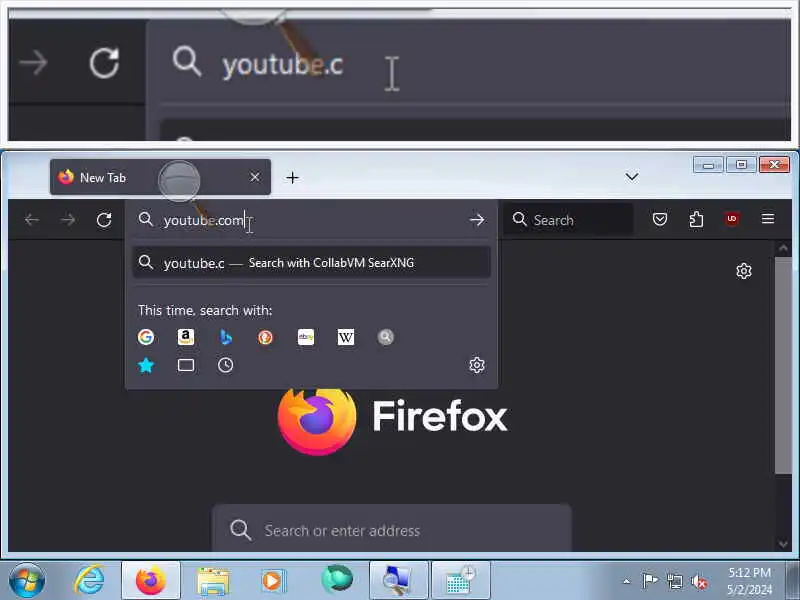Open Windows Media Player on taskbar

coord(273,581)
